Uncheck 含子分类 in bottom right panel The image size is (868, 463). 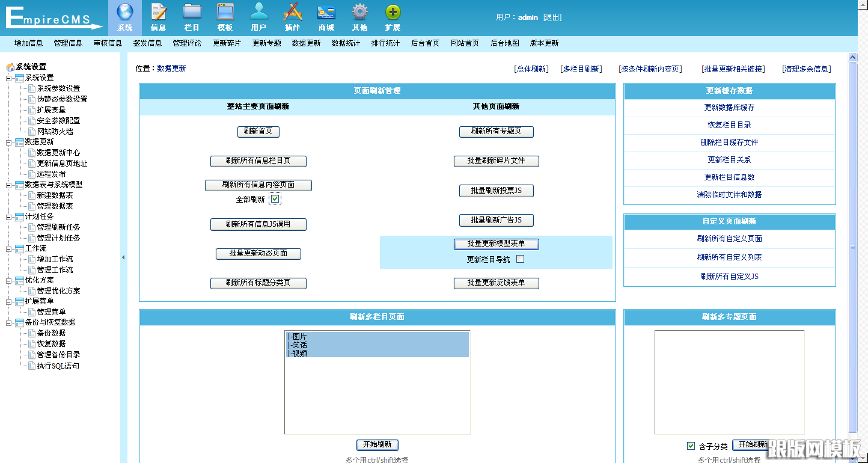(691, 446)
